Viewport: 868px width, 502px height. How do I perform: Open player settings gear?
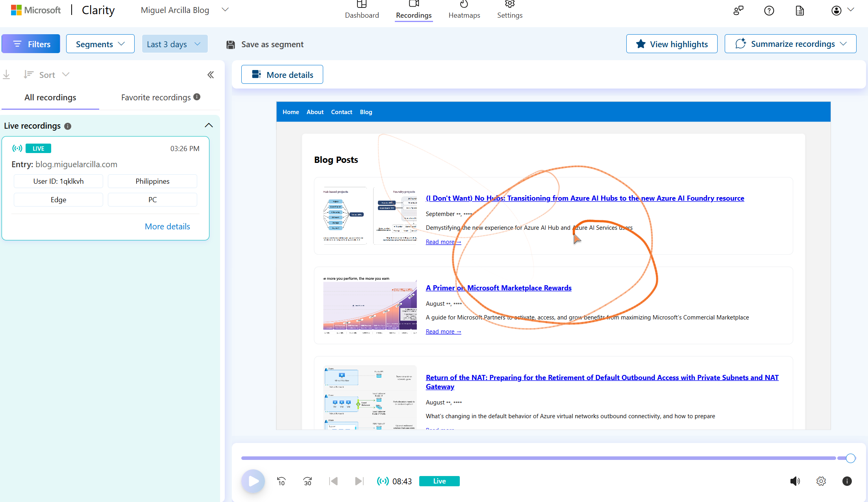pyautogui.click(x=821, y=481)
